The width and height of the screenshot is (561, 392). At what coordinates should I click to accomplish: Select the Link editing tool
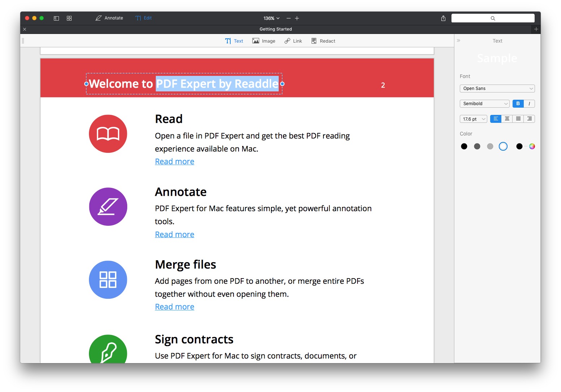point(293,41)
